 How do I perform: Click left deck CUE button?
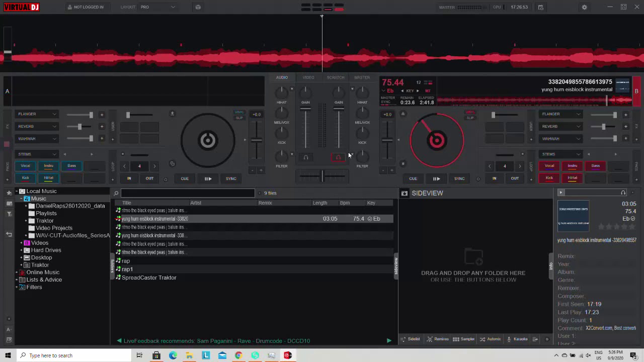(185, 179)
